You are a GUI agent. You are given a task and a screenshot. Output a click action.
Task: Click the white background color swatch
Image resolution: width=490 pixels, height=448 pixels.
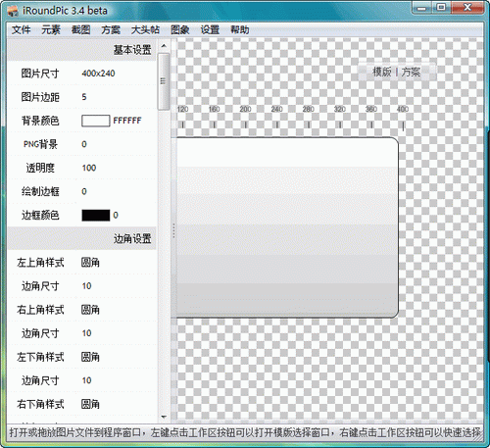click(x=95, y=121)
